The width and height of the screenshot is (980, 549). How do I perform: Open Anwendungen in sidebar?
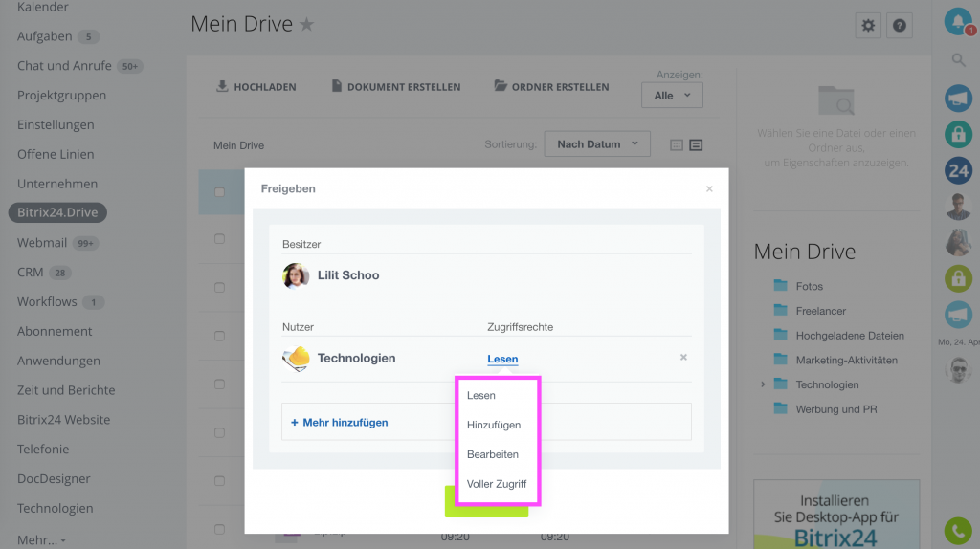(58, 361)
